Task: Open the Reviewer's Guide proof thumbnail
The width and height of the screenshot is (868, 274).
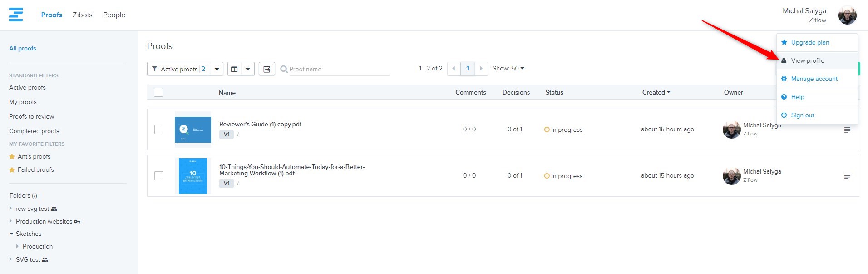Action: point(193,130)
